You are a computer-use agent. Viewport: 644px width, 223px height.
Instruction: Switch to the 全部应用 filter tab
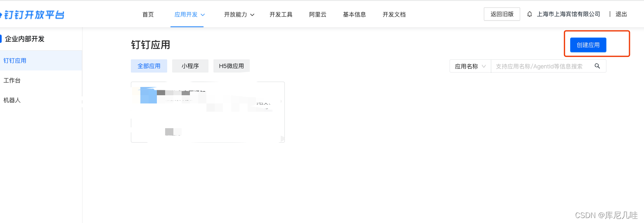(x=149, y=66)
